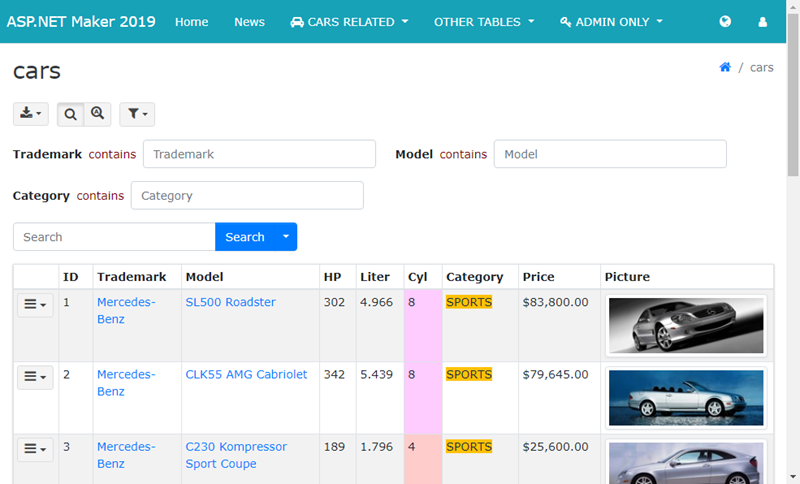Click the home breadcrumb icon
Screen dimensions: 800x484
[725, 67]
